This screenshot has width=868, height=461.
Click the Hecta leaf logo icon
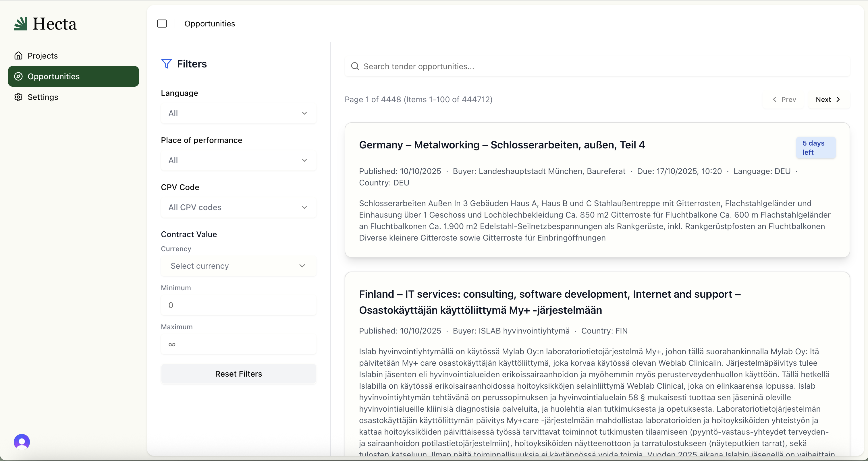21,24
